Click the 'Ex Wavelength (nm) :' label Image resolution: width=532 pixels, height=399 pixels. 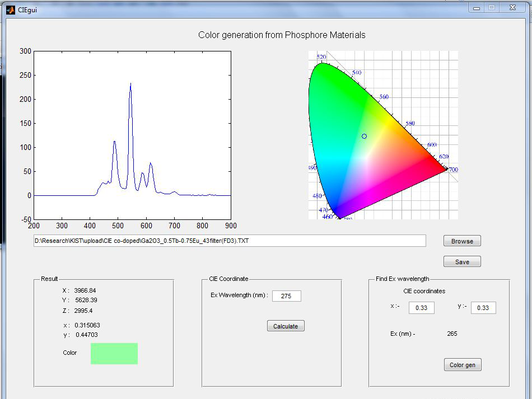pos(239,295)
